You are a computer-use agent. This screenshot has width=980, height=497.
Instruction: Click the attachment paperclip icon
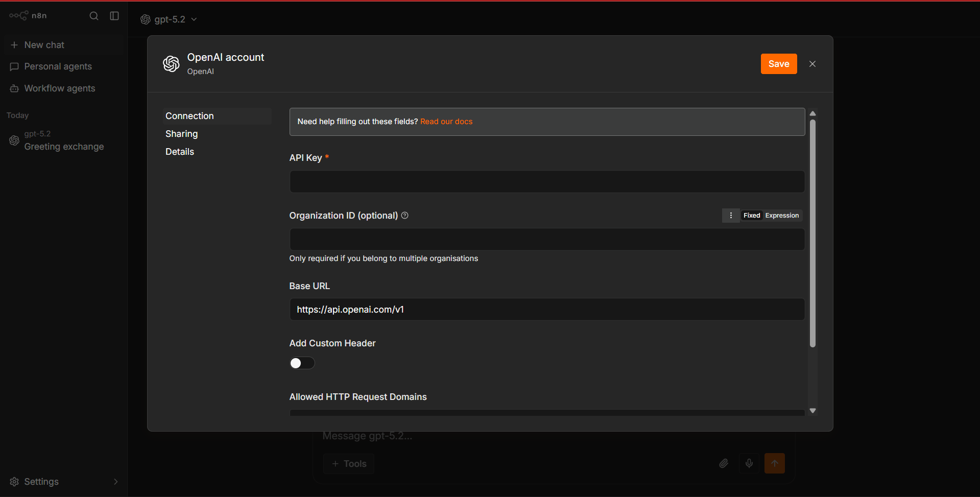point(724,463)
